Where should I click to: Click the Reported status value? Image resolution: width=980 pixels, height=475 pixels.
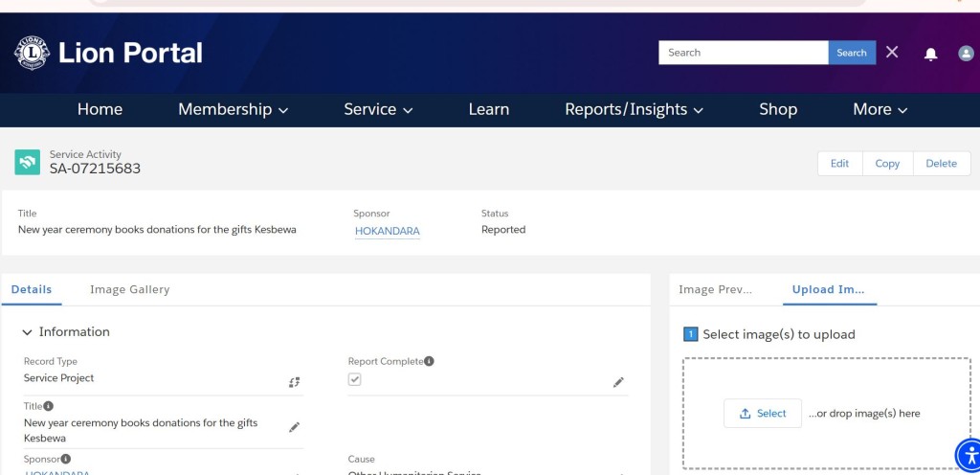coord(503,230)
